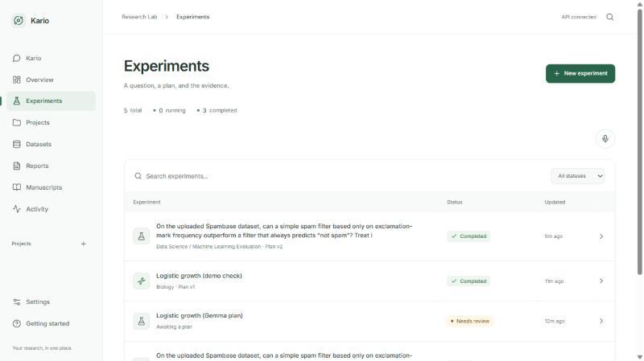The height and width of the screenshot is (361, 644).
Task: Select Experiments in the sidebar
Action: tap(51, 101)
